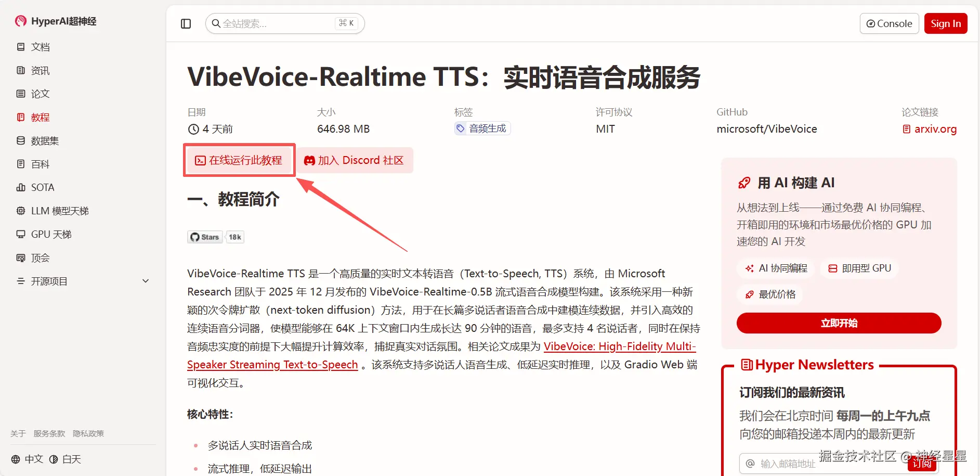The width and height of the screenshot is (980, 476).
Task: Click the 文档 sidebar icon
Action: point(21,47)
